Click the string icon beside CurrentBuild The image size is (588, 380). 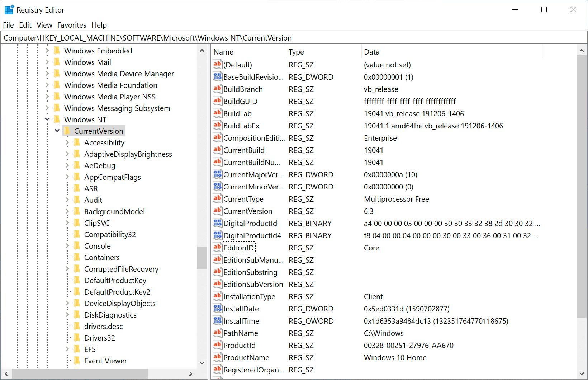(217, 150)
